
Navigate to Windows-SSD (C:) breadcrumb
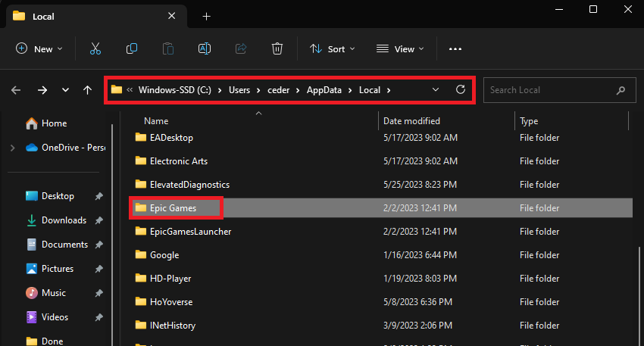click(174, 90)
